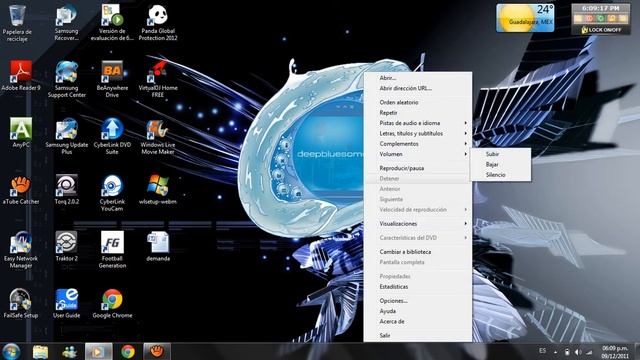Screen dimensions: 640x360
Task: Select CyberLink YouCam icon
Action: pos(112,193)
